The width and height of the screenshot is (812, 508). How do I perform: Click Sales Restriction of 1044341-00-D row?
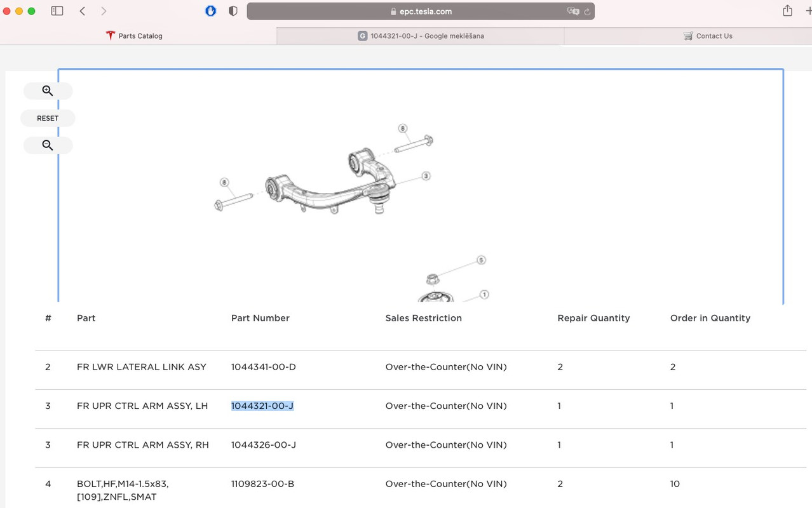point(446,367)
